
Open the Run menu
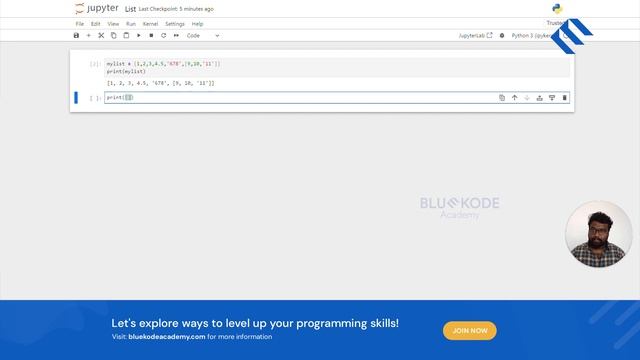point(131,24)
